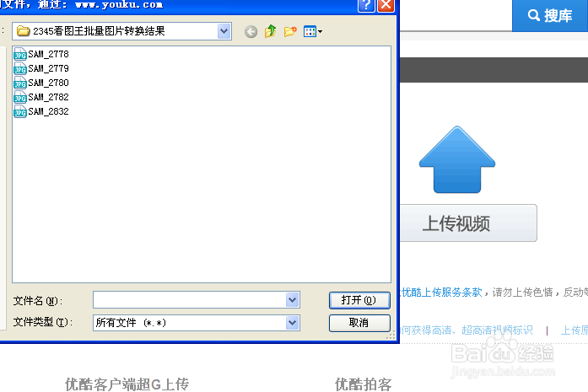Close the file open dialog

pos(386,6)
